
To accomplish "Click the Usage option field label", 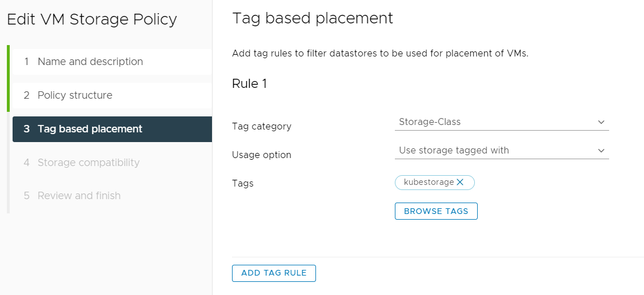I will (262, 155).
